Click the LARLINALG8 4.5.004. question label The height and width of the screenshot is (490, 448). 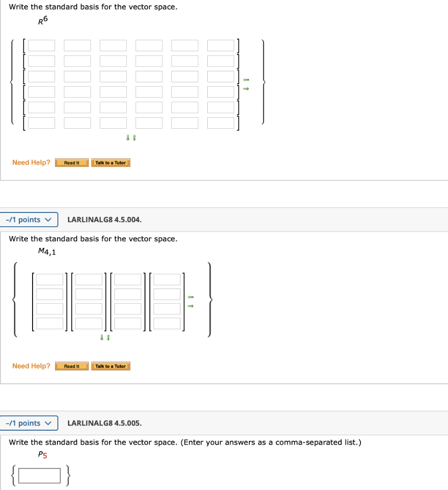[x=104, y=220]
